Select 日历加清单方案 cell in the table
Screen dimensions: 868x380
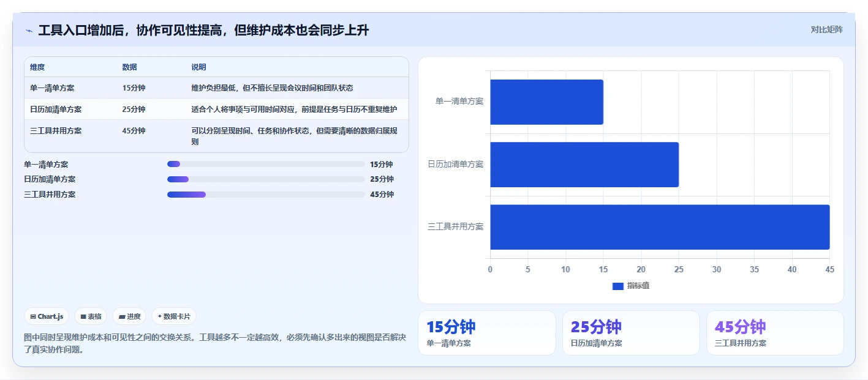(x=56, y=110)
